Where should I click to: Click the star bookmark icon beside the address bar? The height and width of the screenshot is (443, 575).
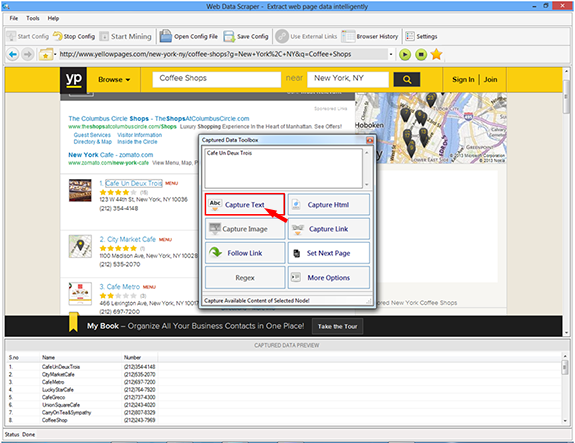click(x=436, y=55)
